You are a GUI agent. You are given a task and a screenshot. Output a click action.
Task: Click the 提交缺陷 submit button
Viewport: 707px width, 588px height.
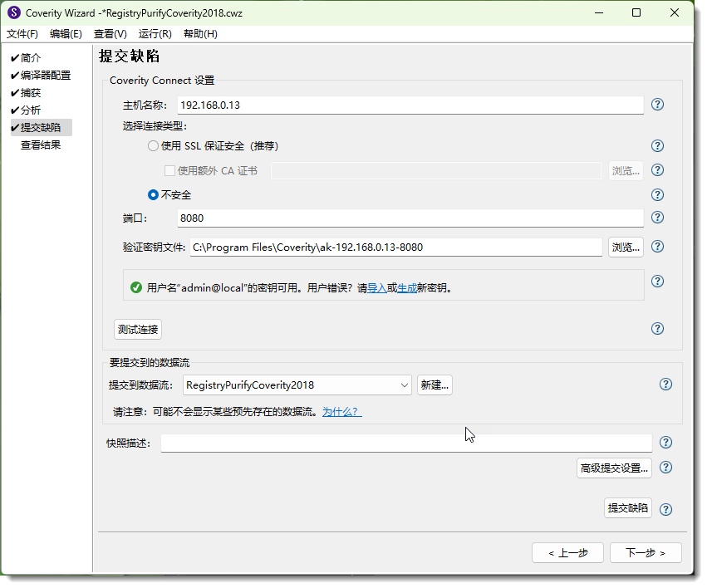pyautogui.click(x=628, y=508)
